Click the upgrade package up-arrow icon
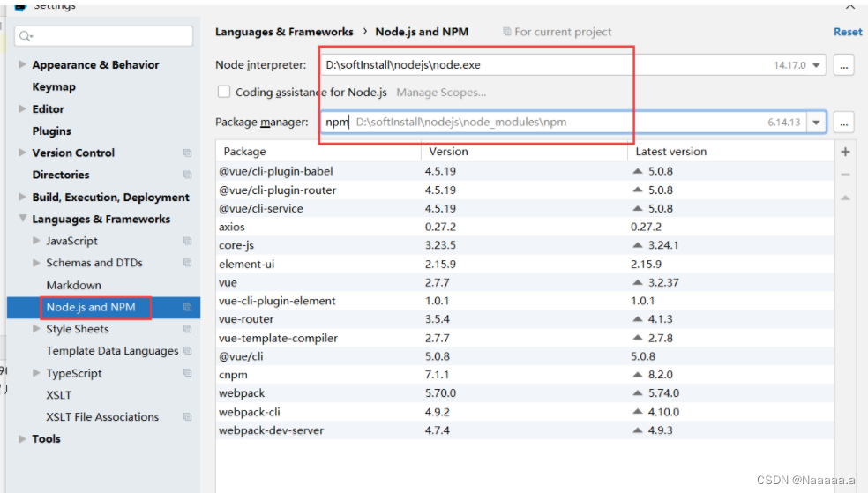Viewport: 868px width, 493px height. click(845, 198)
